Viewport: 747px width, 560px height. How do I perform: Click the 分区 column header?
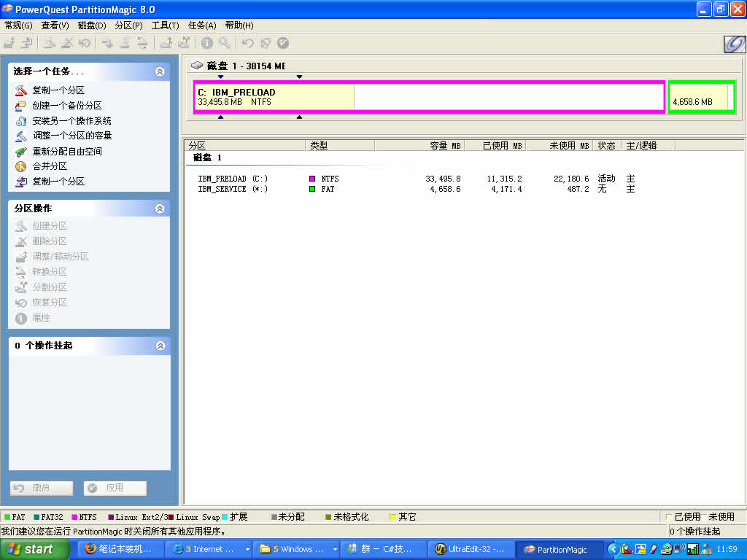(x=245, y=146)
